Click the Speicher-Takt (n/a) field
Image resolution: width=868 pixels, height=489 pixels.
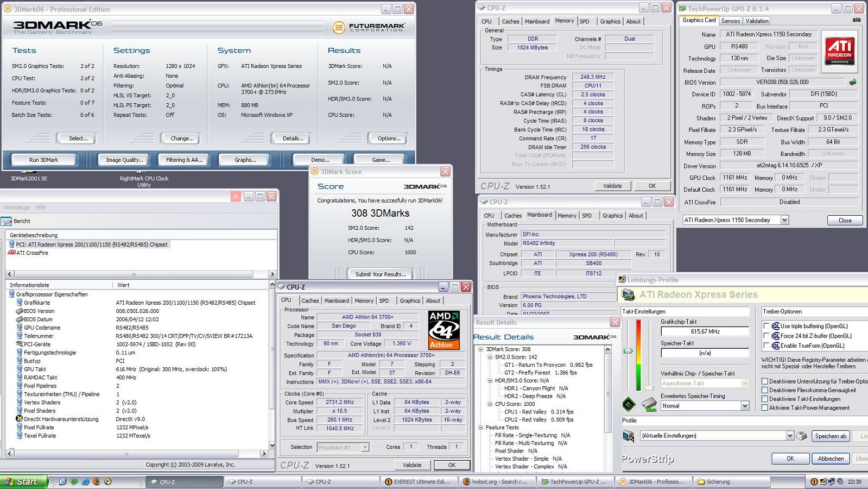705,353
